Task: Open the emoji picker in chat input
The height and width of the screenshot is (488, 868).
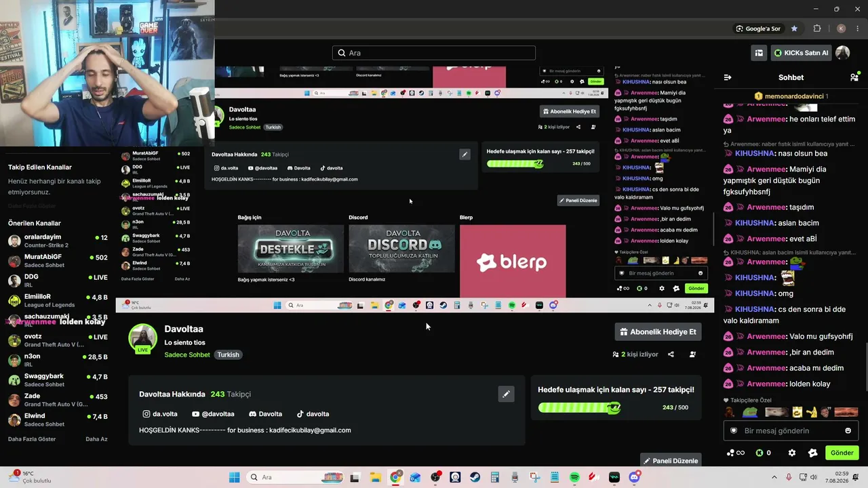Action: (848, 430)
